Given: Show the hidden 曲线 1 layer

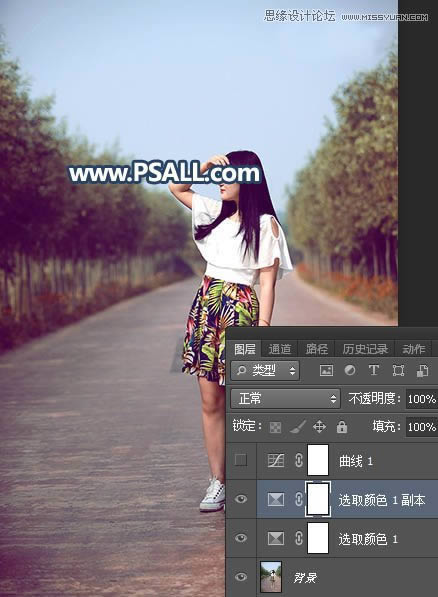Looking at the screenshot, I should tap(241, 460).
